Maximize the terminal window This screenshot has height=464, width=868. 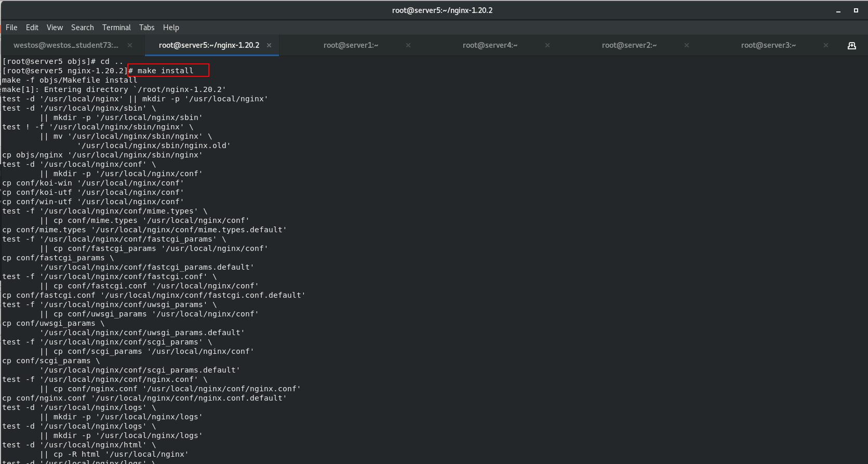(x=856, y=10)
